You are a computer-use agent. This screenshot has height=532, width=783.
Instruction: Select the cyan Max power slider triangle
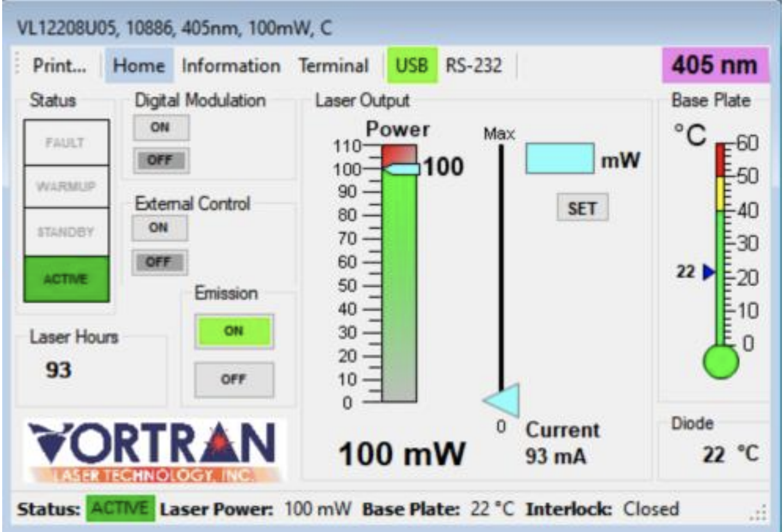(x=502, y=401)
